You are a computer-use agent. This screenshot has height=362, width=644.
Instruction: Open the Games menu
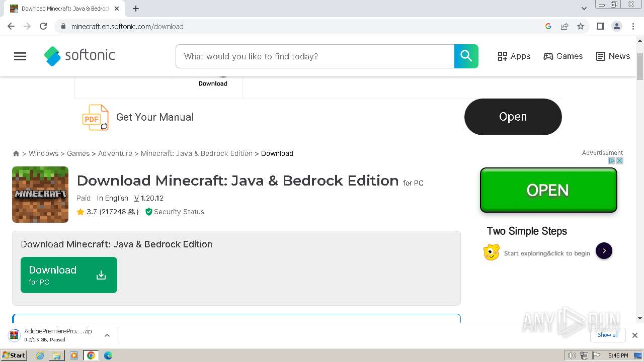563,56
